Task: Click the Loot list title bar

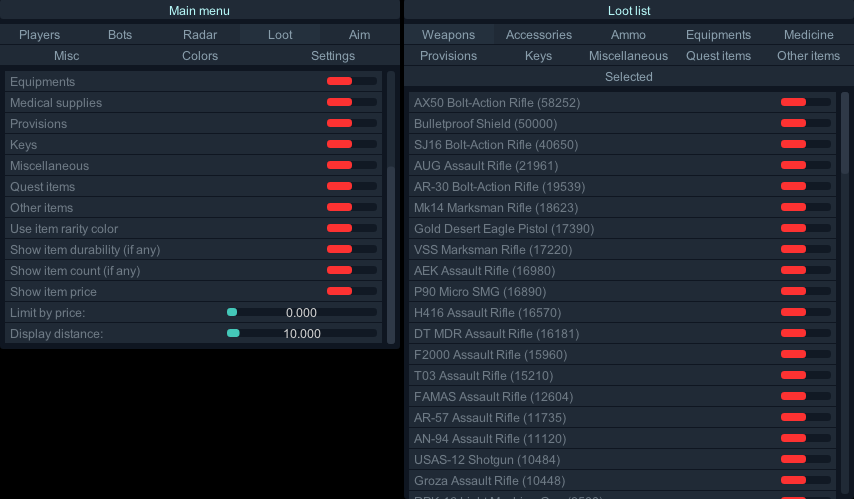Action: pos(629,10)
